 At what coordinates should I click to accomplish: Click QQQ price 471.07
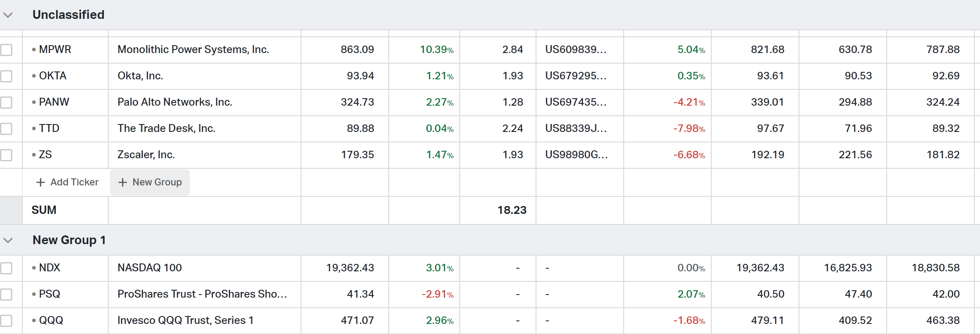pyautogui.click(x=357, y=320)
